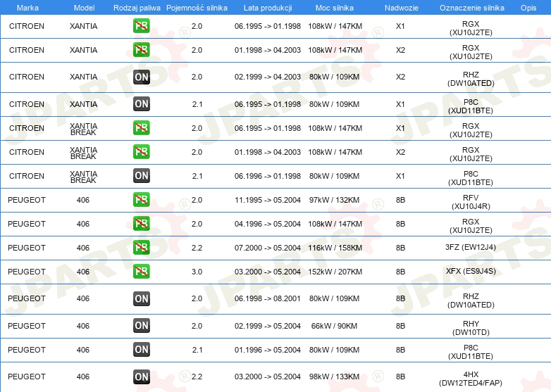Screen dimensions: 551x392
Task: Select engine code 'RHY (DW10TD)'
Action: click(471, 328)
